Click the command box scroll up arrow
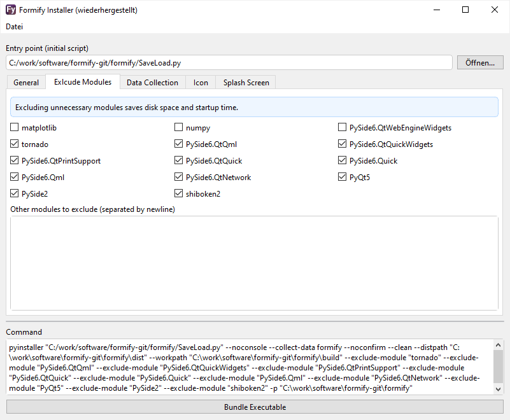Viewport: 510px width, 420px height. [498, 345]
